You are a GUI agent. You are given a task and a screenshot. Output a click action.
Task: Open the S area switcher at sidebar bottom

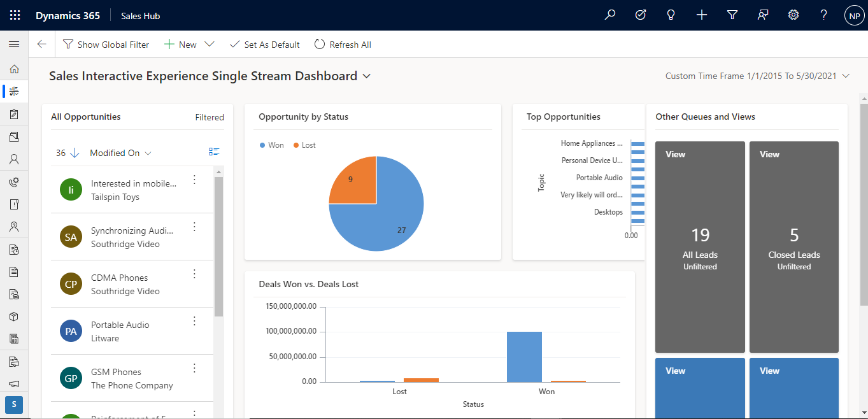[x=14, y=405]
